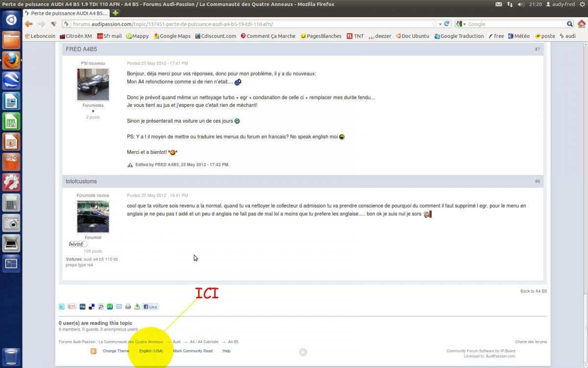The width and height of the screenshot is (588, 368).
Task: Open the Change Theme selector
Action: [x=116, y=351]
